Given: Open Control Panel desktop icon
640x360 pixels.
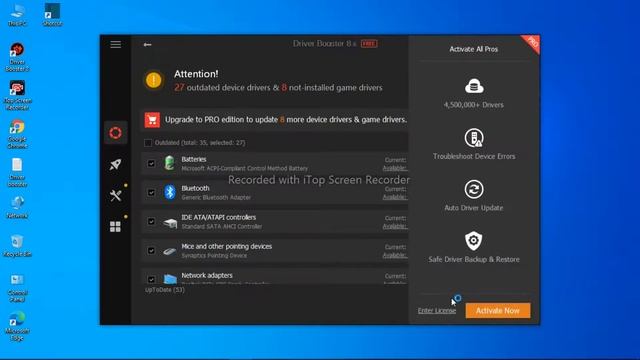Looking at the screenshot, I should coord(17,288).
